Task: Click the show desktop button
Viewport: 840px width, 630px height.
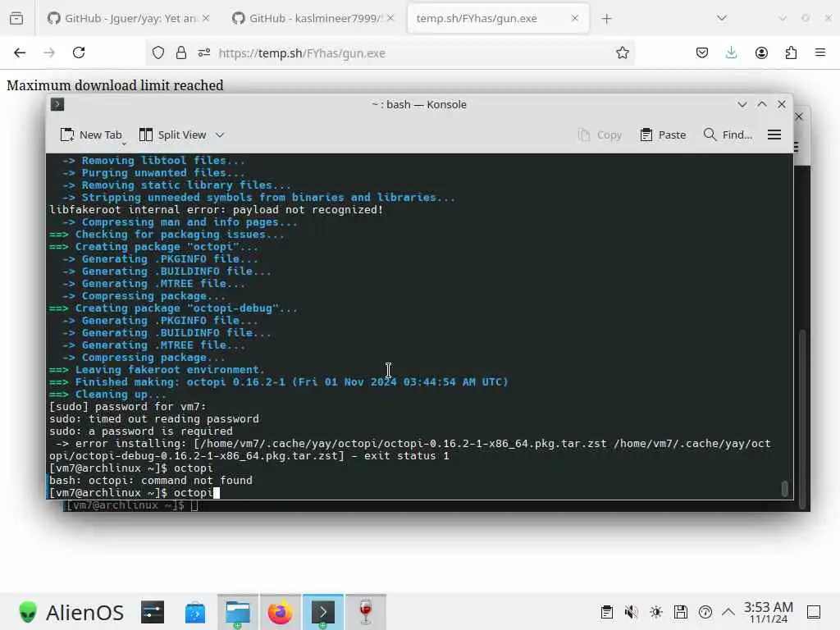Action: click(814, 612)
